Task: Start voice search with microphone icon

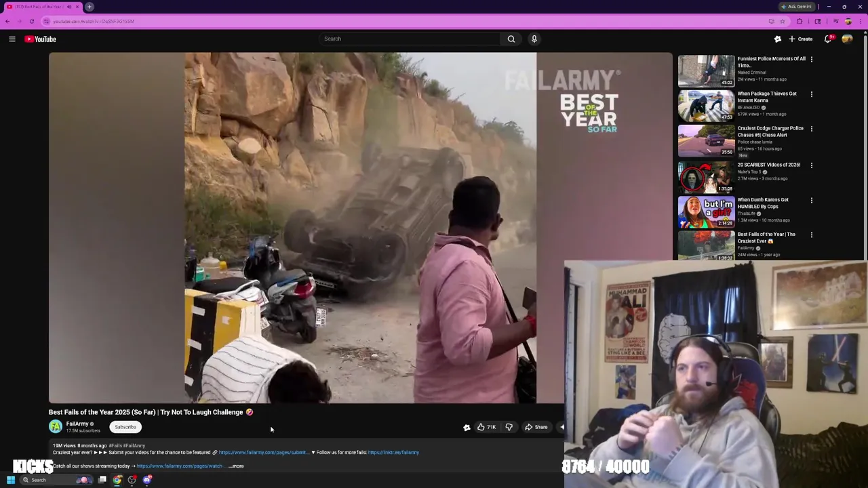Action: 534,39
